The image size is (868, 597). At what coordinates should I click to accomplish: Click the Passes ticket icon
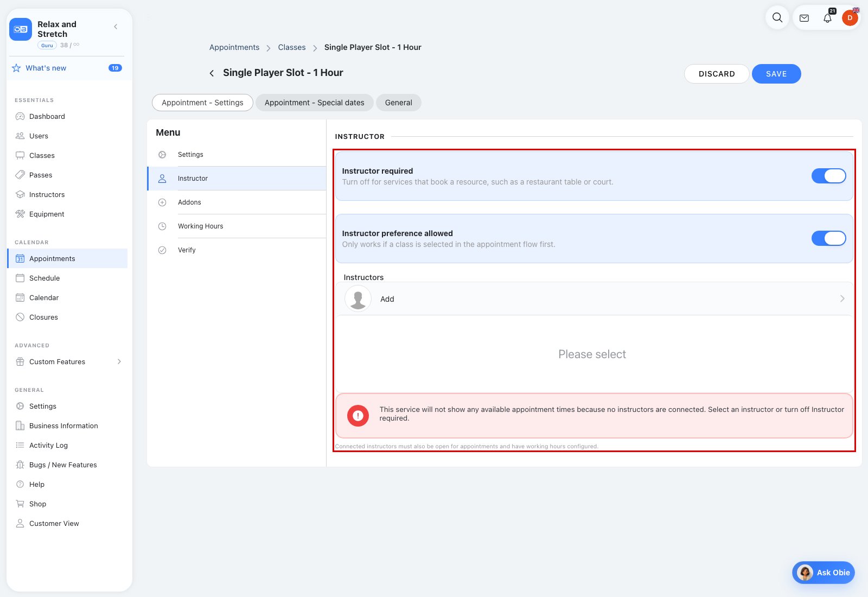click(x=20, y=175)
